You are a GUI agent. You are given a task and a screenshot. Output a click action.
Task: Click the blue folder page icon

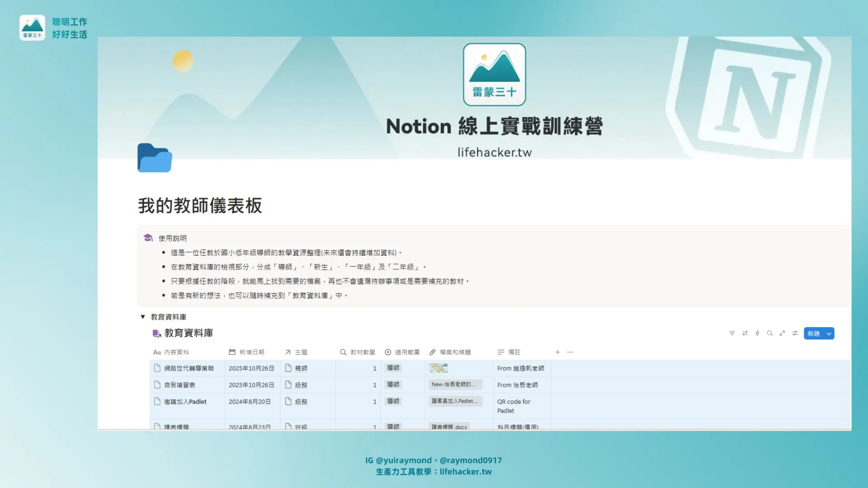[x=154, y=158]
